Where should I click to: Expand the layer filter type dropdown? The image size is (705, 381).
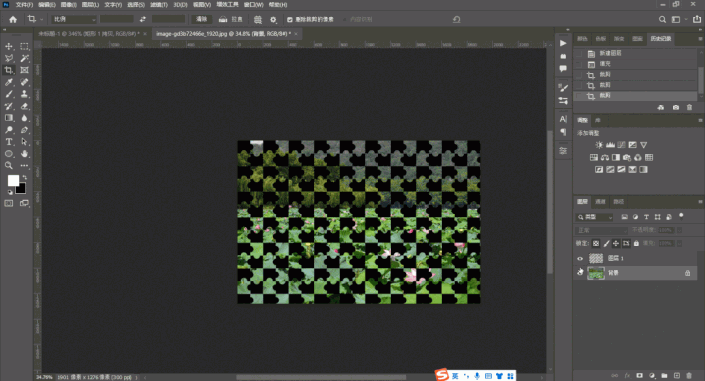tap(595, 217)
